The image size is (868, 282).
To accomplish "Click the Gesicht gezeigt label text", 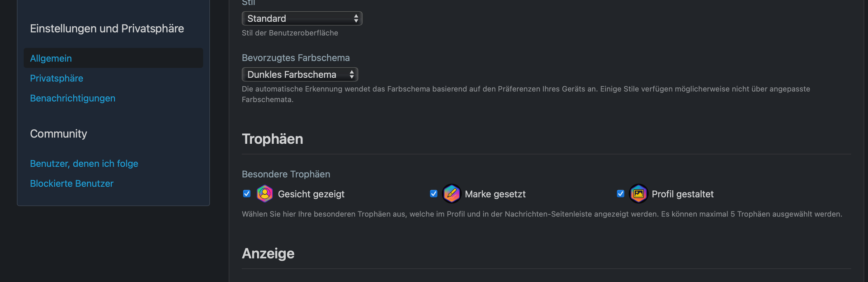I will 311,194.
